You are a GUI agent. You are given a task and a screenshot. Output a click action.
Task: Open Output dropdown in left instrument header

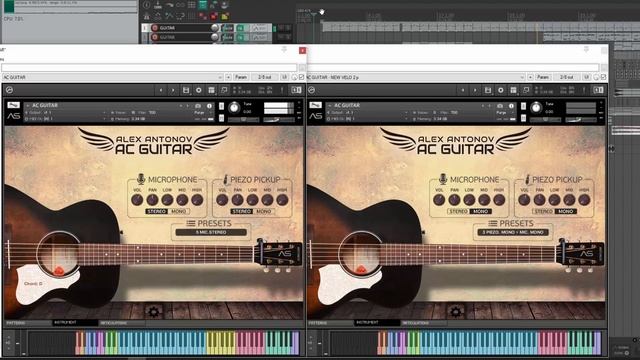[65, 113]
